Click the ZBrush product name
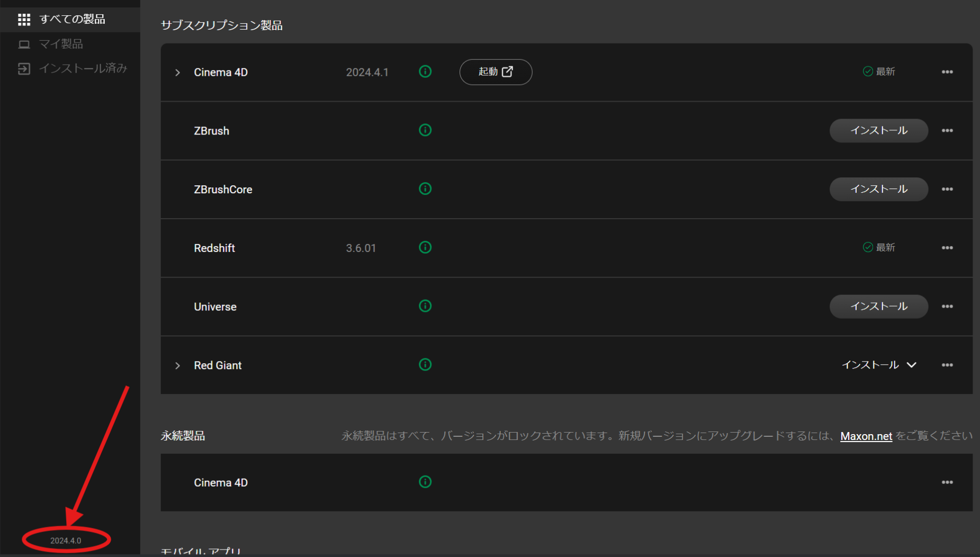The image size is (980, 557). coord(212,131)
